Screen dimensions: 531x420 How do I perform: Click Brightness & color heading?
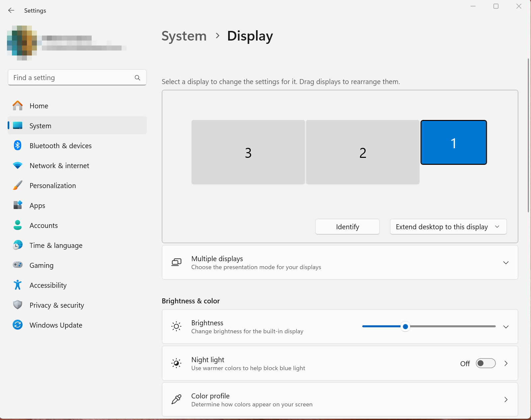pos(191,301)
